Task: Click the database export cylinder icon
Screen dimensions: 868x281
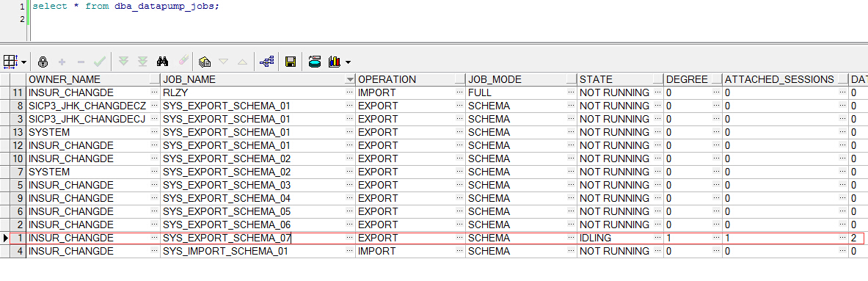Action: click(315, 62)
